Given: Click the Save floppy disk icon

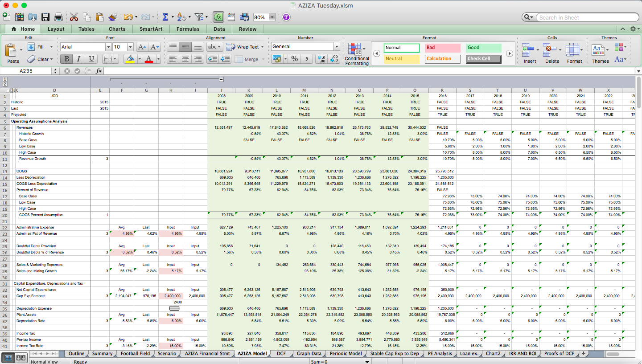Looking at the screenshot, I should click(x=45, y=17).
